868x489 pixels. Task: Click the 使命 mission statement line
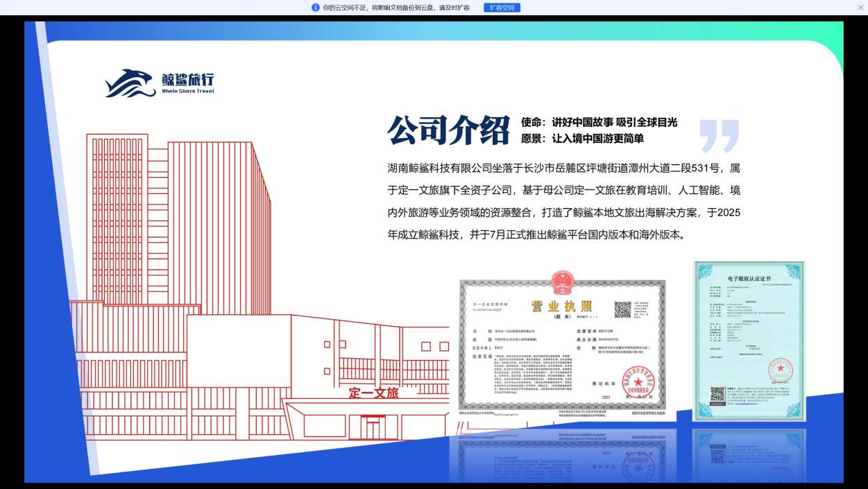(599, 122)
